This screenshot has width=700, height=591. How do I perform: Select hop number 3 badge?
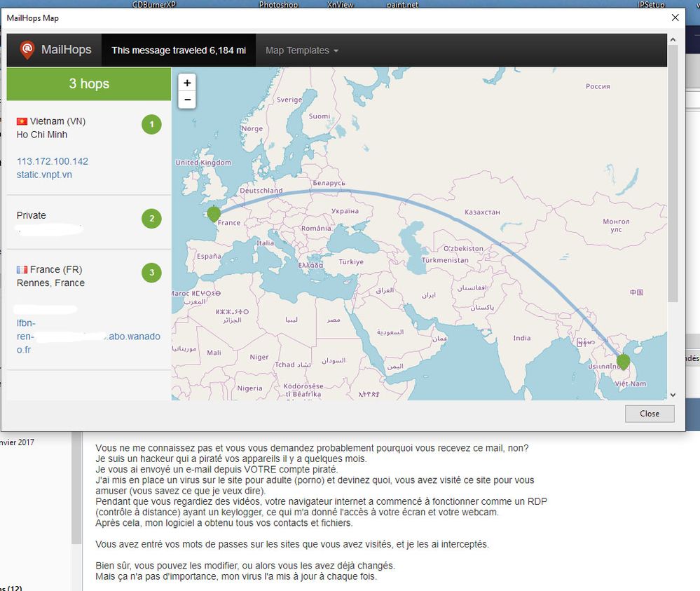point(151,273)
